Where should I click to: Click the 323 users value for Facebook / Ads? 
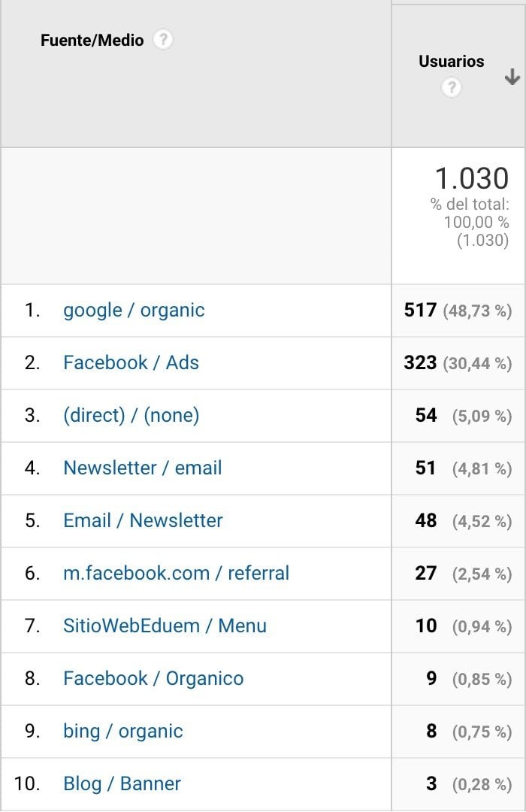click(421, 362)
